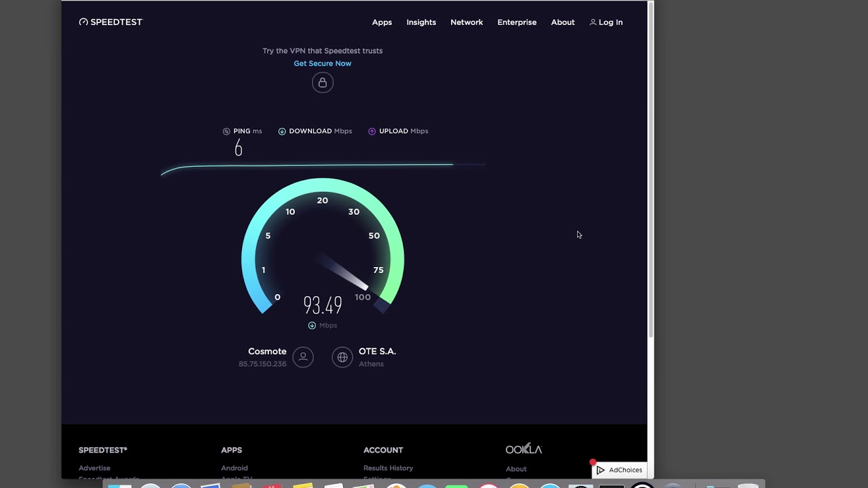
Task: Open the Network menu
Action: [467, 22]
